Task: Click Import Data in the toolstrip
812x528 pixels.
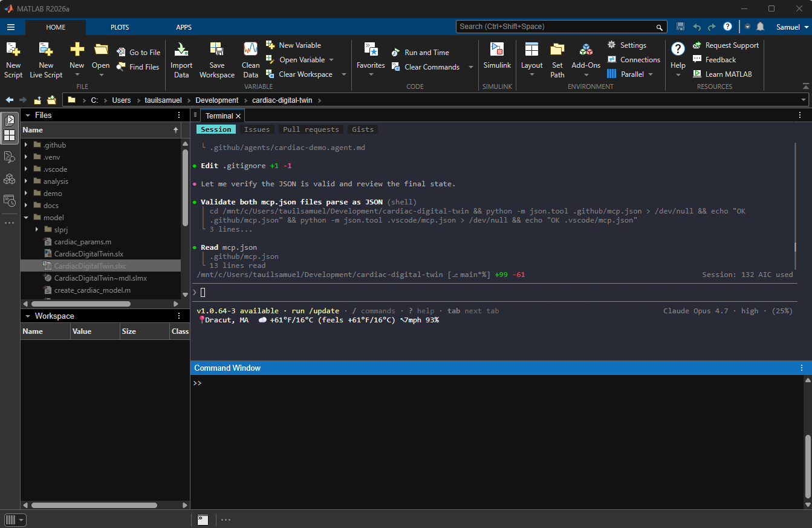Action: pyautogui.click(x=181, y=60)
